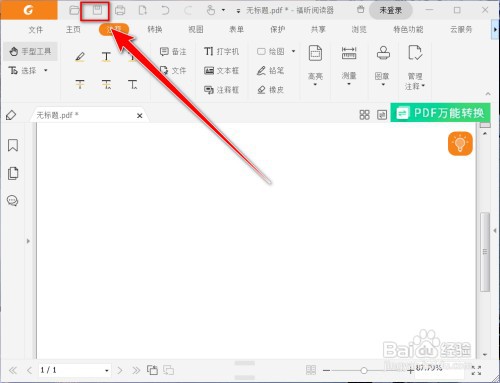The height and width of the screenshot is (383, 500).
Task: Show more ribbon tabs with right arrow
Action: 495,30
